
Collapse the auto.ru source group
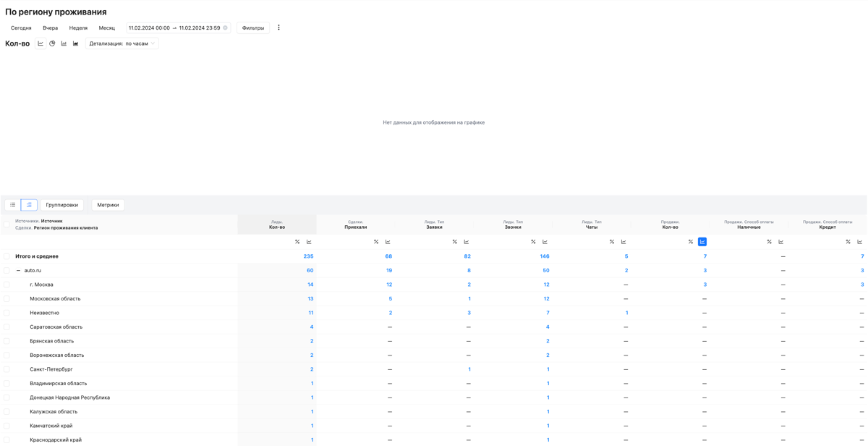coord(19,271)
